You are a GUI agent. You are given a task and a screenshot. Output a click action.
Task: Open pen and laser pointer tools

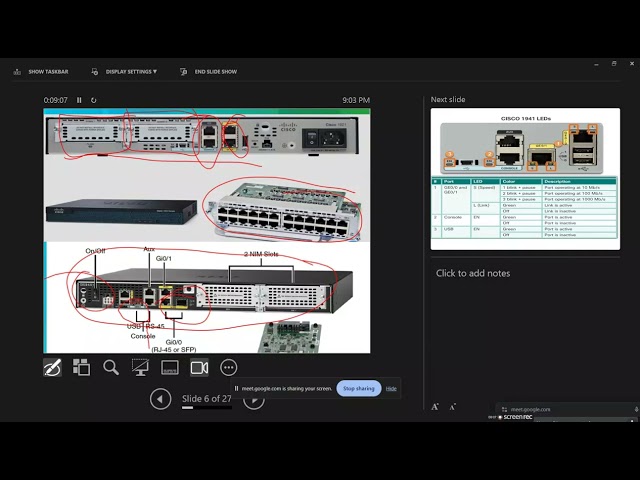point(53,367)
